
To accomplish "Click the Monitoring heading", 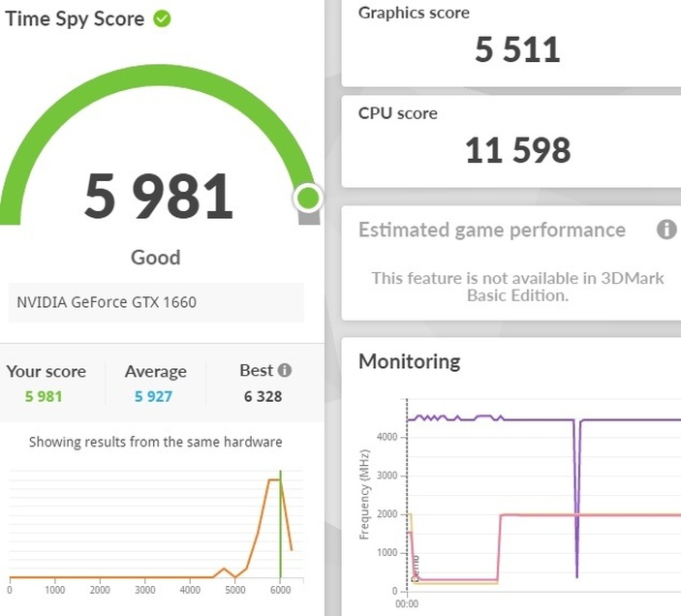I will (410, 361).
